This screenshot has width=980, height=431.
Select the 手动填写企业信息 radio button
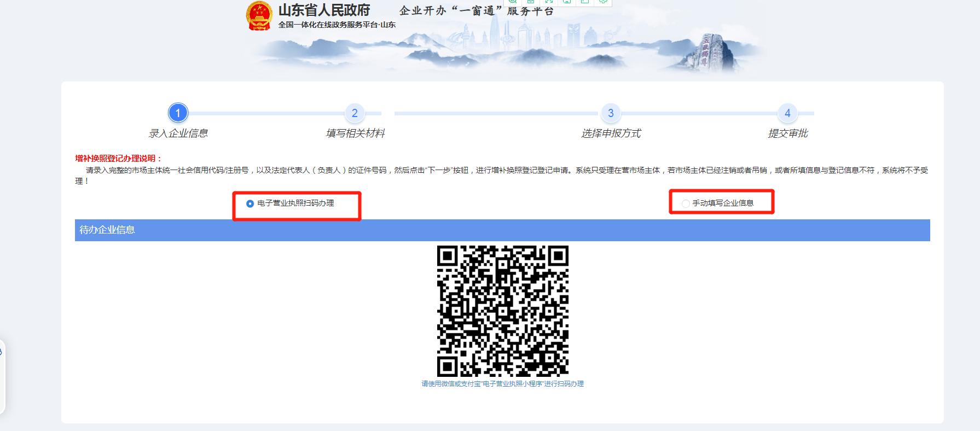(x=686, y=203)
